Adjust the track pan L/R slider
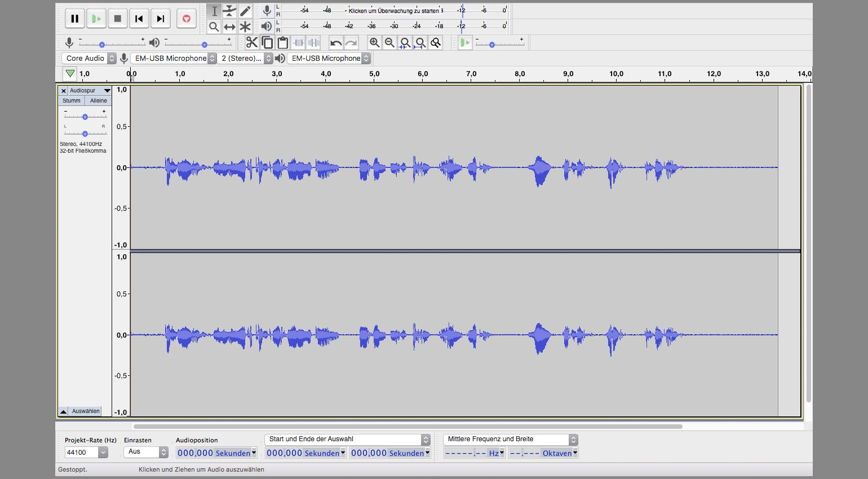 (85, 134)
